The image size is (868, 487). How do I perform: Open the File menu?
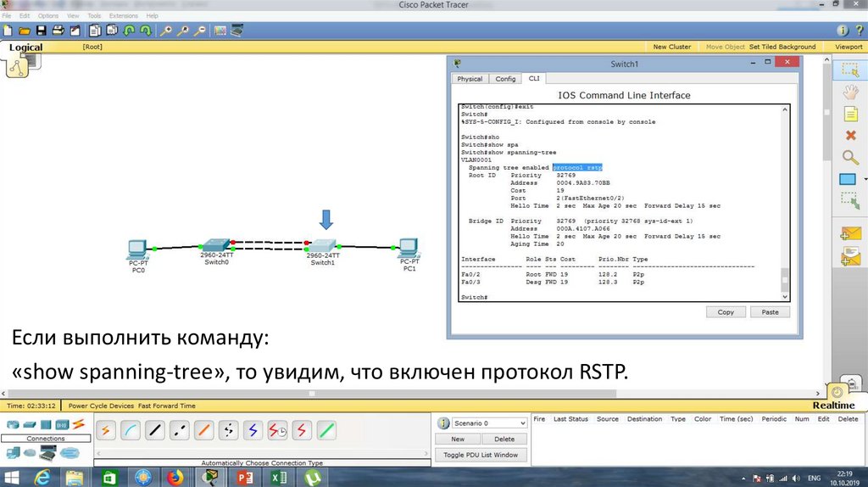coord(7,15)
